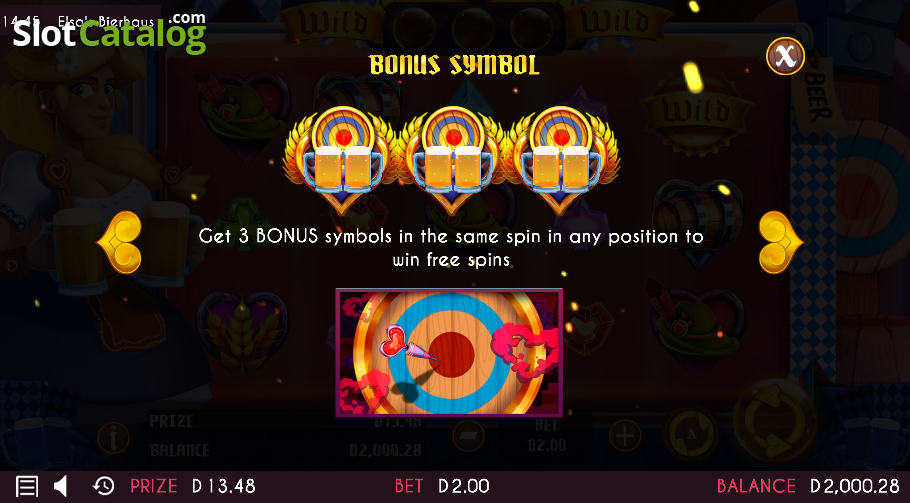Increase bet with the plus button
This screenshot has width=910, height=503.
625,435
